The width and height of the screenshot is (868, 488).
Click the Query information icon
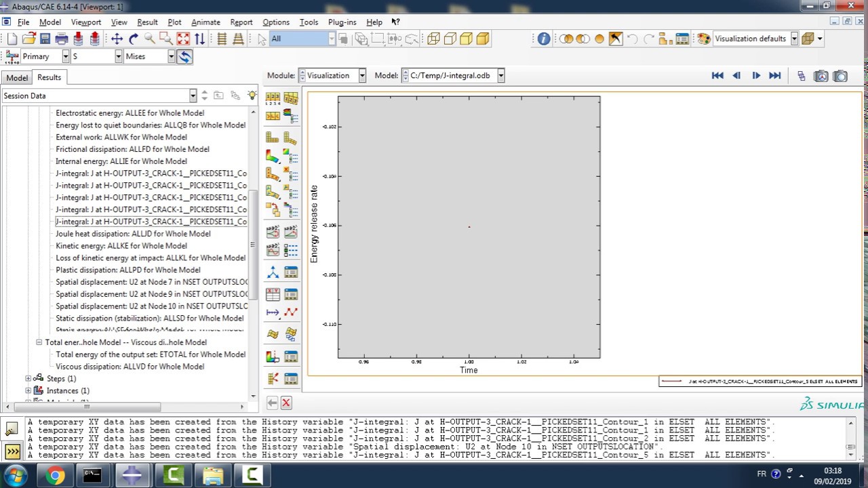click(544, 39)
